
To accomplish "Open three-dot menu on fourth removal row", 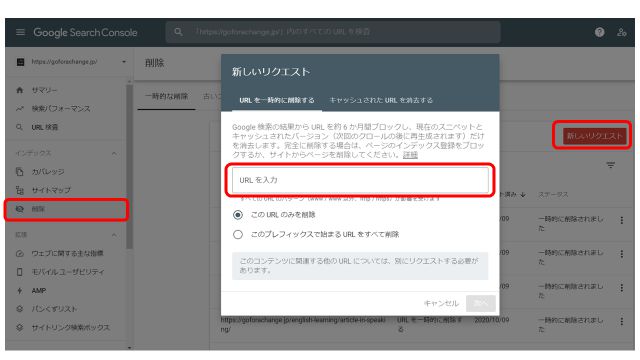I will (x=622, y=322).
